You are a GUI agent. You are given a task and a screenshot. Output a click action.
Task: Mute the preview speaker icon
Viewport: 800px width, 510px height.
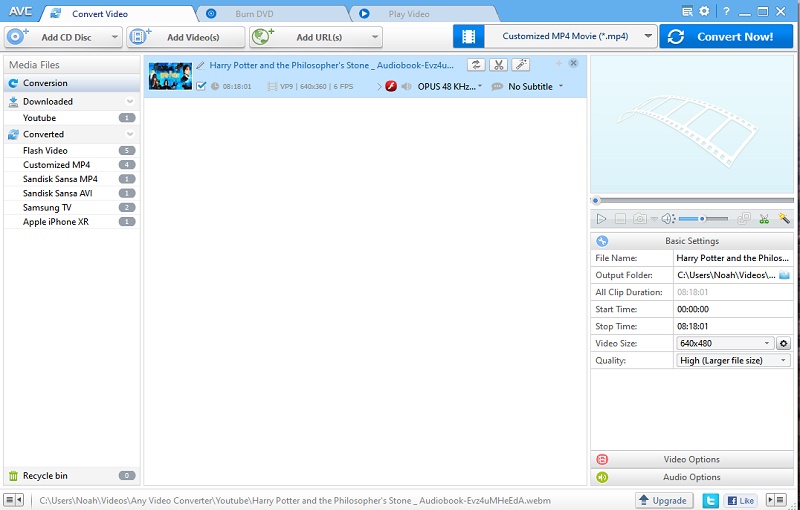(x=668, y=219)
